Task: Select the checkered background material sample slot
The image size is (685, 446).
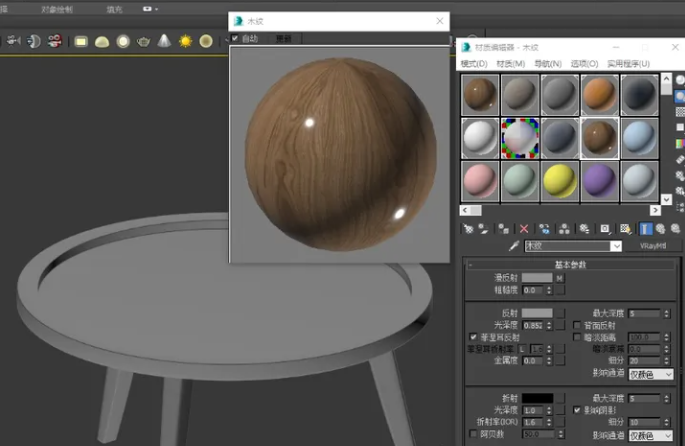Action: point(518,137)
